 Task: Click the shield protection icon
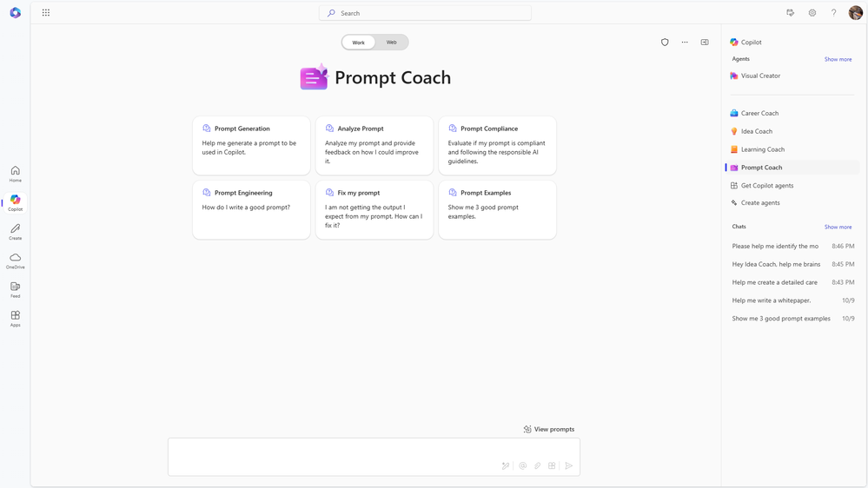(665, 42)
